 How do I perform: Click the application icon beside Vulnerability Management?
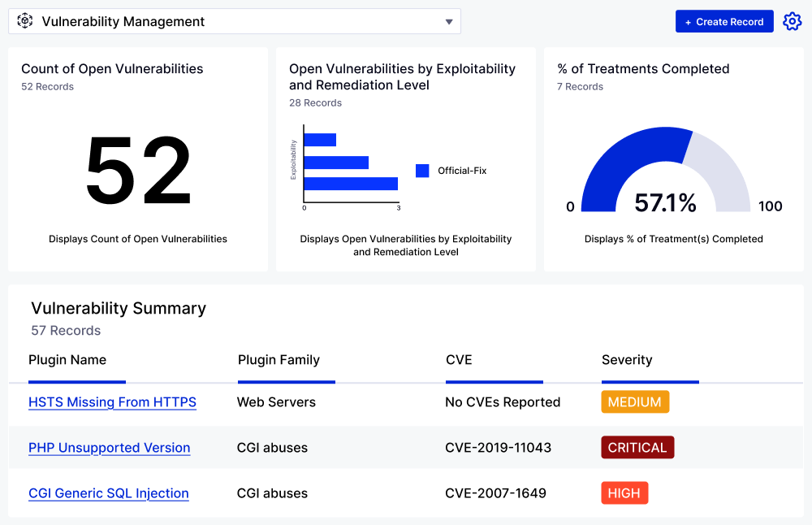point(24,21)
